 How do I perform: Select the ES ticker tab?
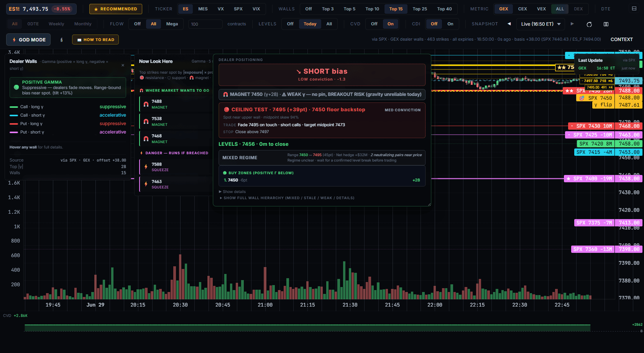tap(186, 9)
